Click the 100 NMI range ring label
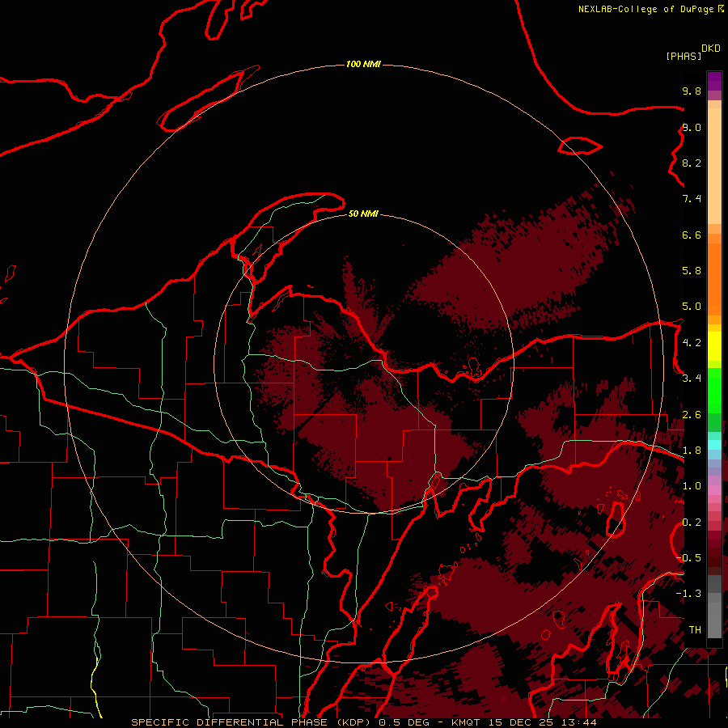 363,64
